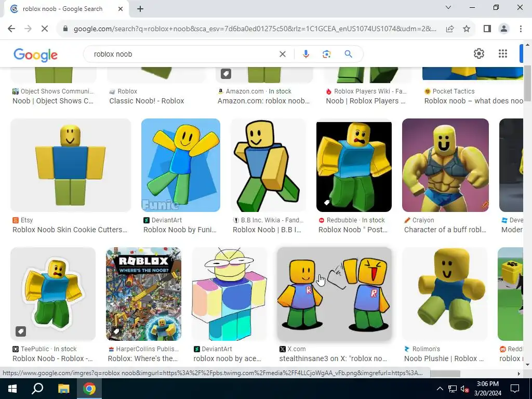Click the browser back arrow
Viewport: 532px width, 399px height.
click(11, 29)
